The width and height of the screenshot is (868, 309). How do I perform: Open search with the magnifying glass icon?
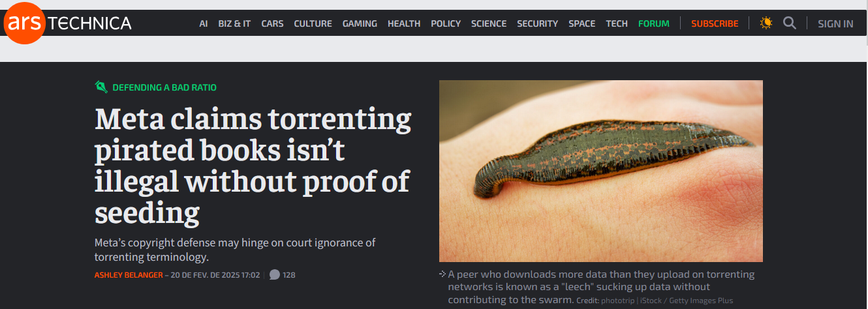(790, 23)
